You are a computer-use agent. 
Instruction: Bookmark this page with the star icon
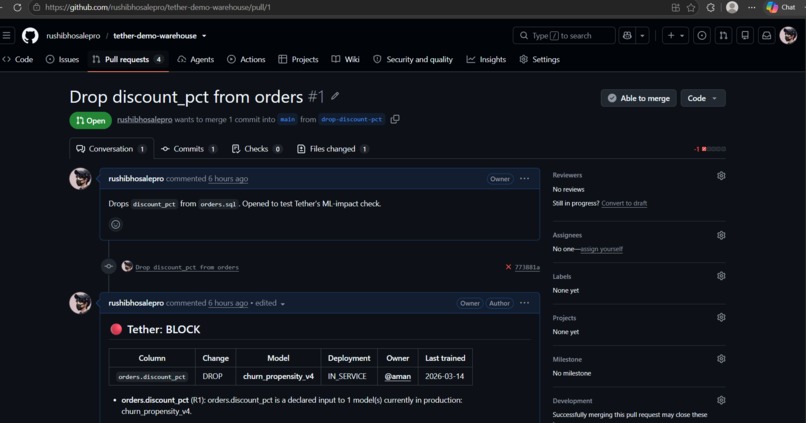click(691, 7)
